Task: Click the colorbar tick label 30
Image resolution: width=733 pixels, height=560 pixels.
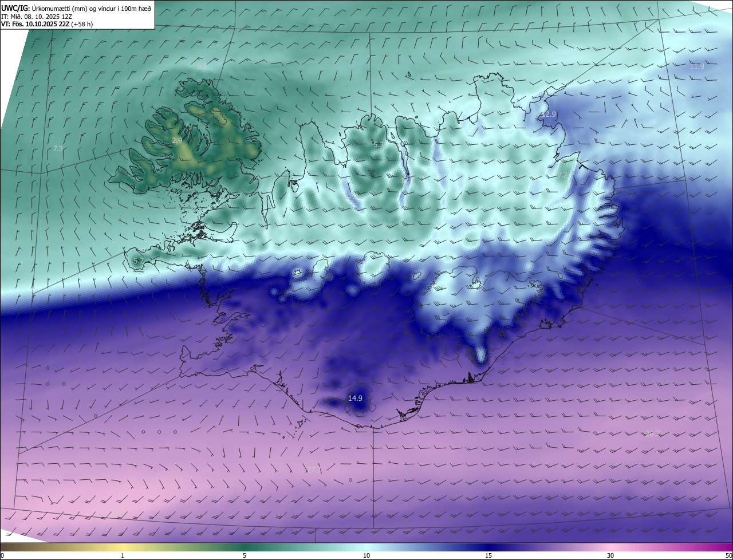Action: pos(610,555)
